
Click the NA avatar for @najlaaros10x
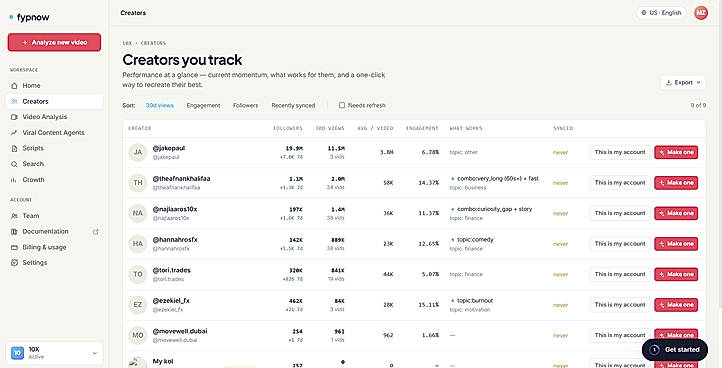click(x=138, y=213)
